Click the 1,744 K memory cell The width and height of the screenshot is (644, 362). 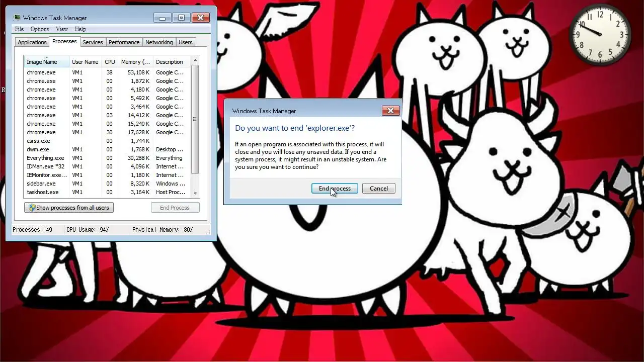coord(140,141)
